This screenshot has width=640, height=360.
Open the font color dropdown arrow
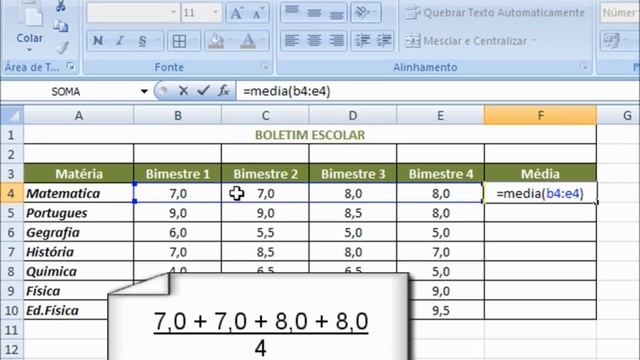pos(263,41)
